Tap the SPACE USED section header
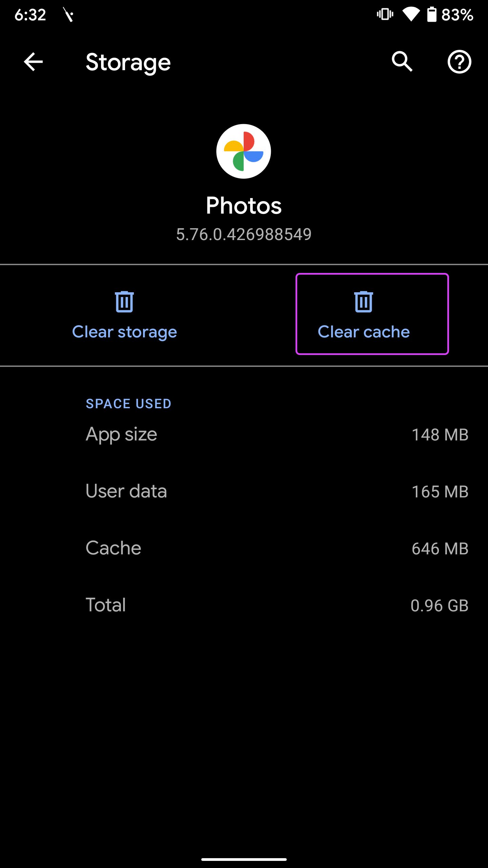Viewport: 488px width, 868px height. (x=128, y=403)
